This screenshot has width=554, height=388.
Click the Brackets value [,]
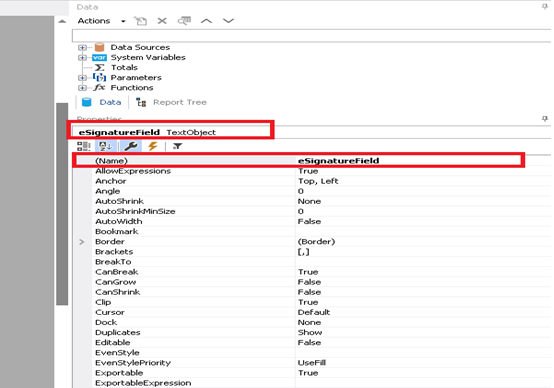[303, 252]
